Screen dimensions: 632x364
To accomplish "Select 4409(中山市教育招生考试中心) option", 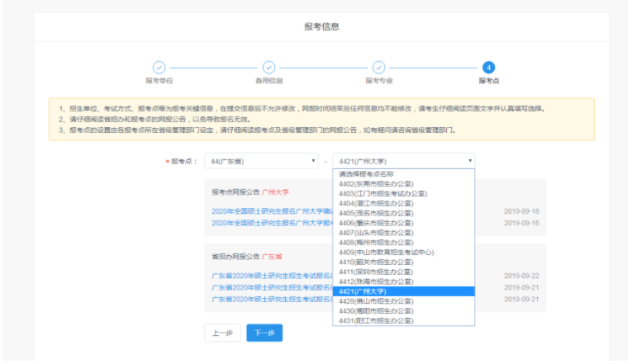I will click(x=403, y=253).
